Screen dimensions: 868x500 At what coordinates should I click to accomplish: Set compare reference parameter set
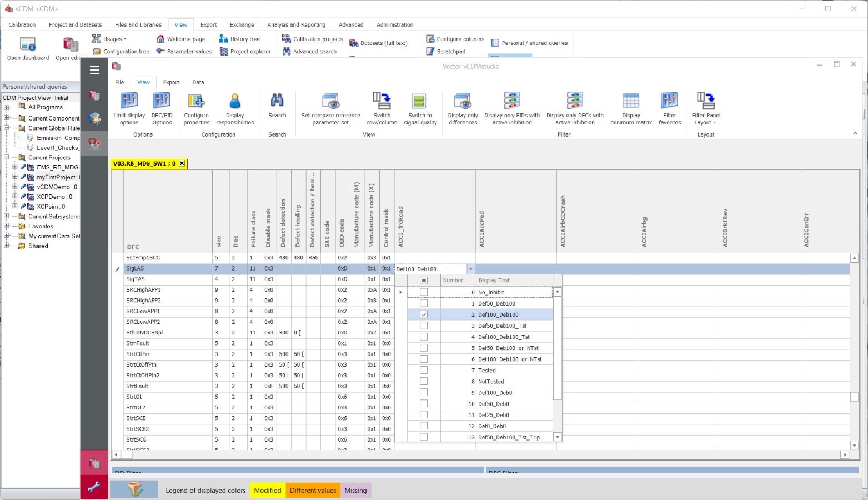(330, 109)
